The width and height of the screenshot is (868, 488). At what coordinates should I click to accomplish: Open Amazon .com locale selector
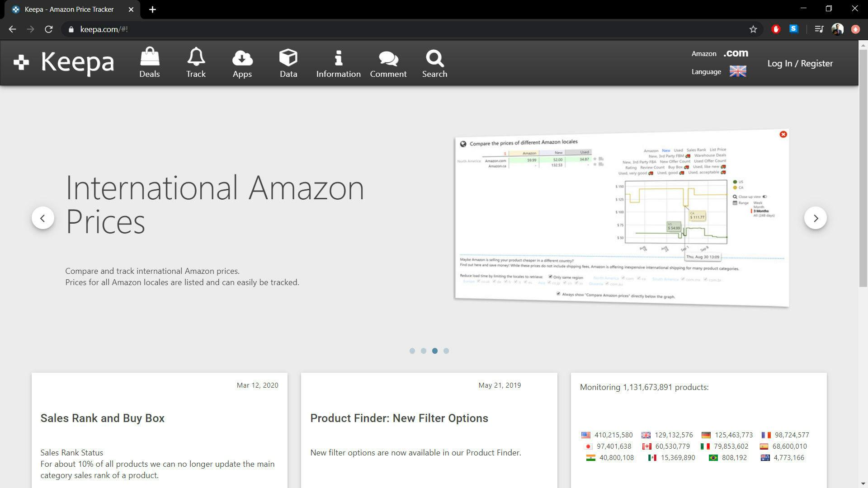(735, 53)
